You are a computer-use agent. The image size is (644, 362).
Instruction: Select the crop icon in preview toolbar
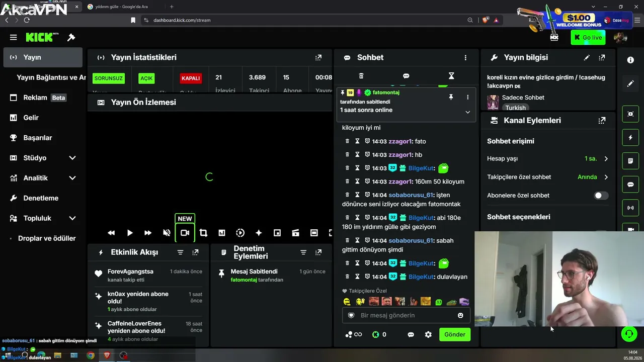point(203,233)
